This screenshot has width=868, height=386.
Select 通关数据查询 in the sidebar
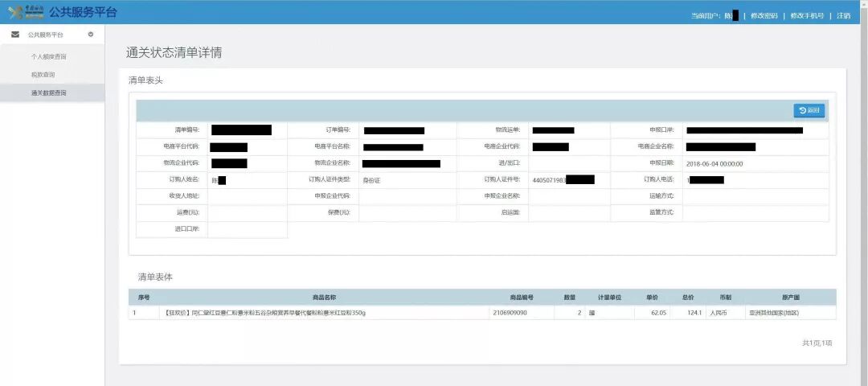[49, 93]
